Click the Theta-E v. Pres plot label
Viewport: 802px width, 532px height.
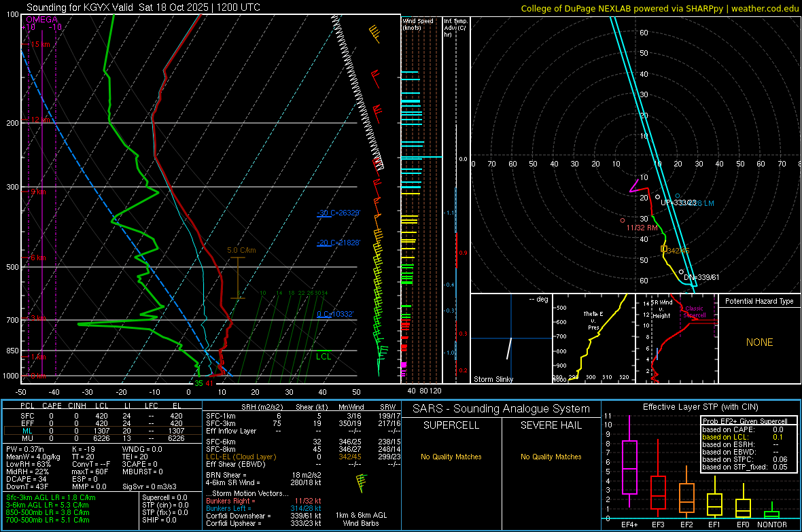coord(593,320)
